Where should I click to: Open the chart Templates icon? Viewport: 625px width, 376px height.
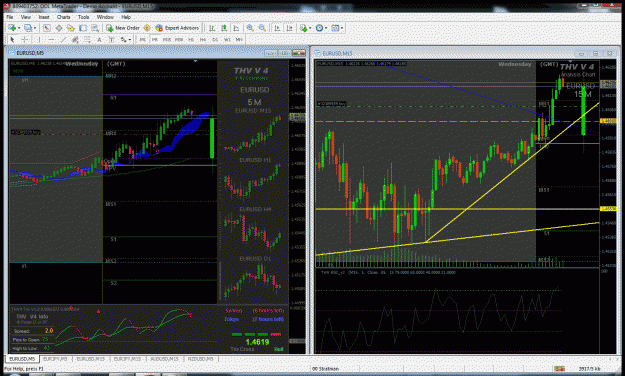[335, 28]
